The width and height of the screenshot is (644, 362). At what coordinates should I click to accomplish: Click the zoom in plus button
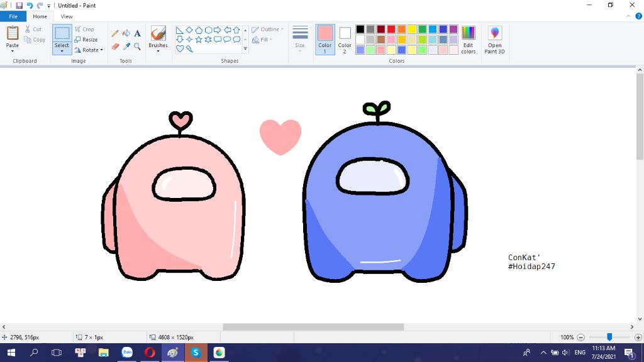pos(638,337)
